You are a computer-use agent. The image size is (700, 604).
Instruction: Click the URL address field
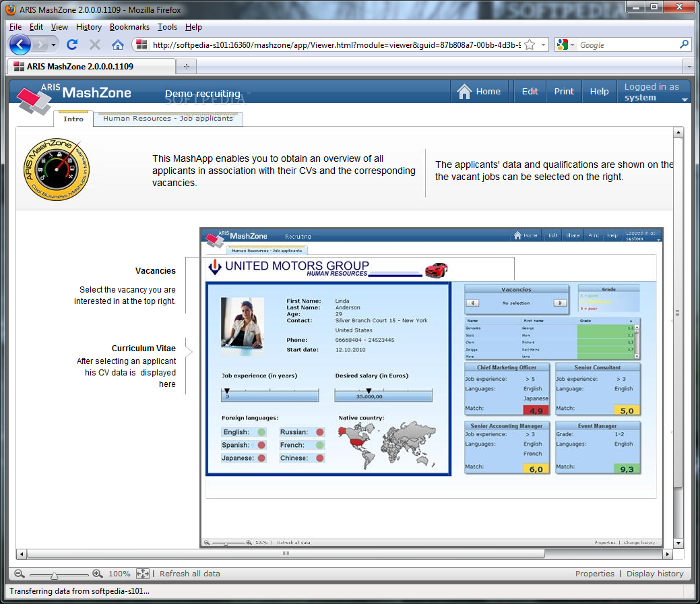336,44
